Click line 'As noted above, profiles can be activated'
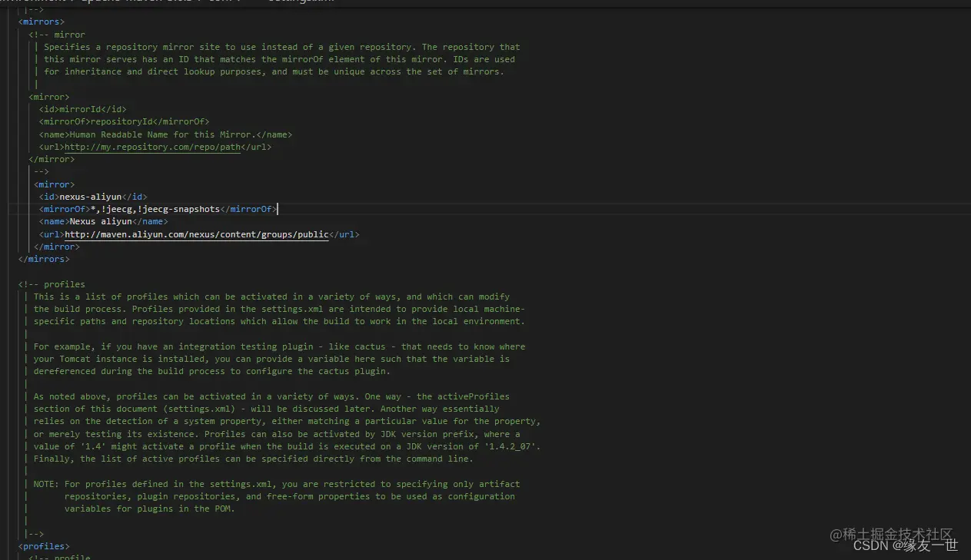Screen dimensions: 971x560 click(x=271, y=396)
